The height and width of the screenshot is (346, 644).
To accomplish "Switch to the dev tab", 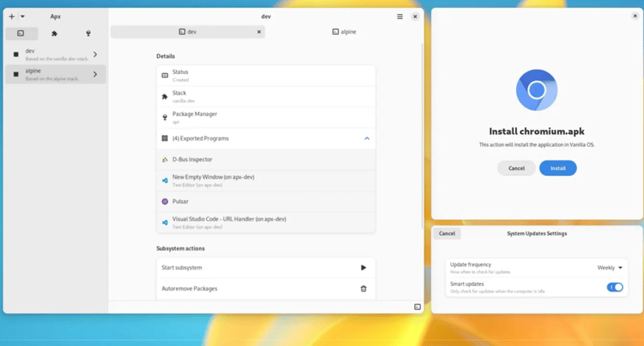I will [188, 32].
